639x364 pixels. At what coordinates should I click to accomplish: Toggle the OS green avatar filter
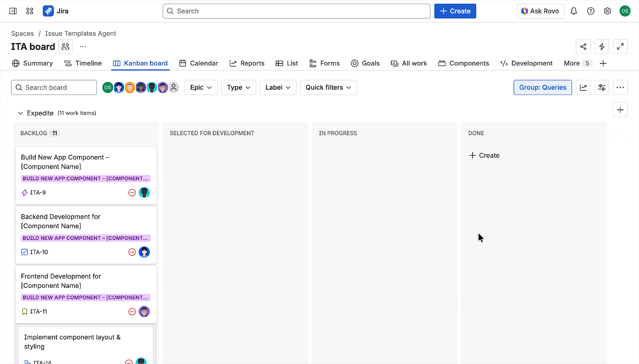(x=108, y=88)
